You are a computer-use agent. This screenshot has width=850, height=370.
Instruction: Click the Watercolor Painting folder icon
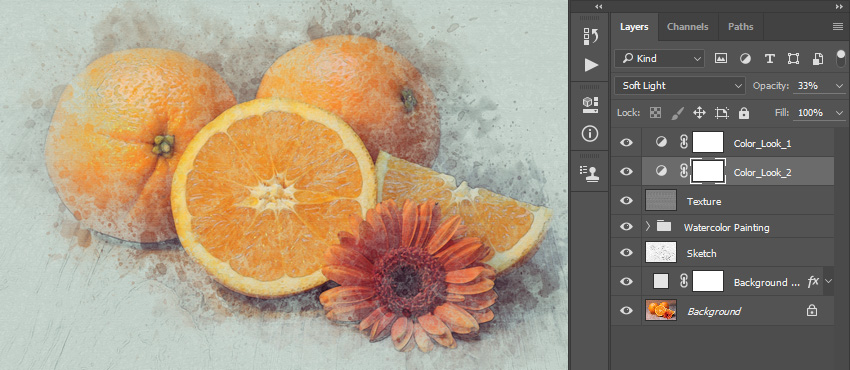coord(664,226)
